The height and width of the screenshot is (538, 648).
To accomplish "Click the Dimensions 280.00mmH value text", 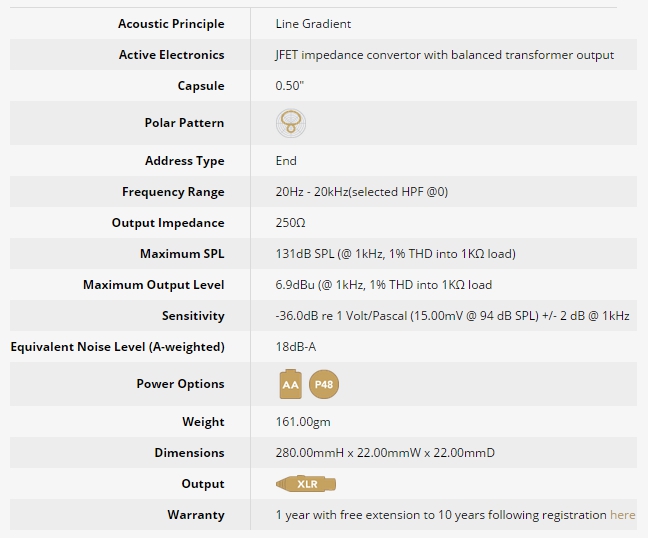I will pyautogui.click(x=385, y=453).
